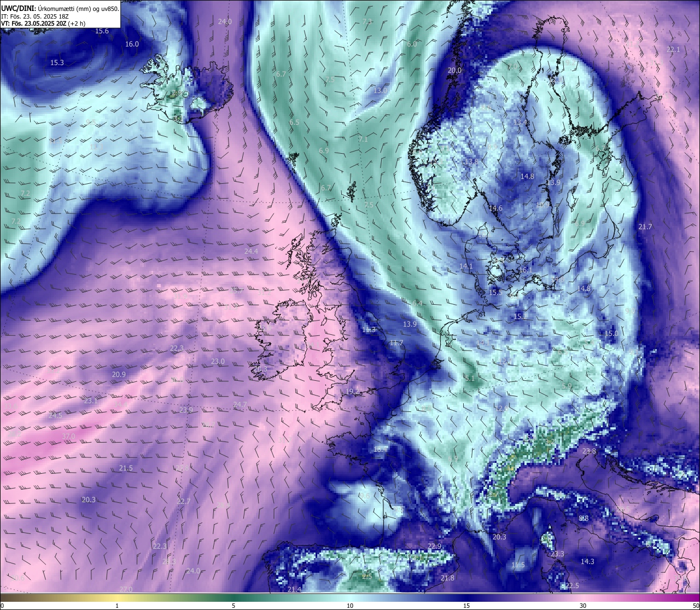Click the 20.9 value label

tap(119, 375)
